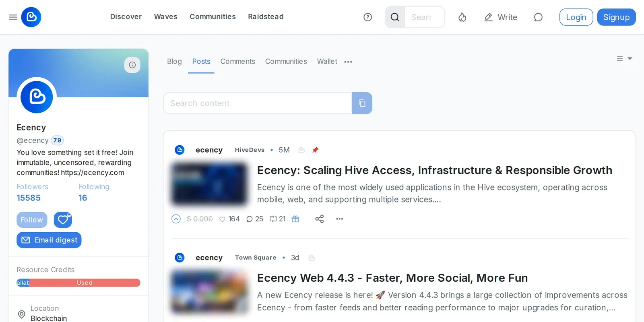This screenshot has height=322, width=644.
Task: Open the Scaling Hive Access post thumbnail
Action: (x=209, y=183)
